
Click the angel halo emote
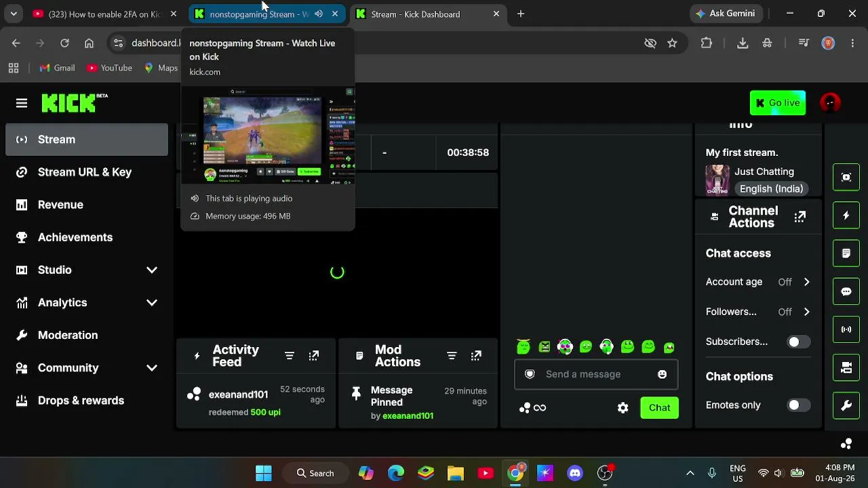point(524,347)
